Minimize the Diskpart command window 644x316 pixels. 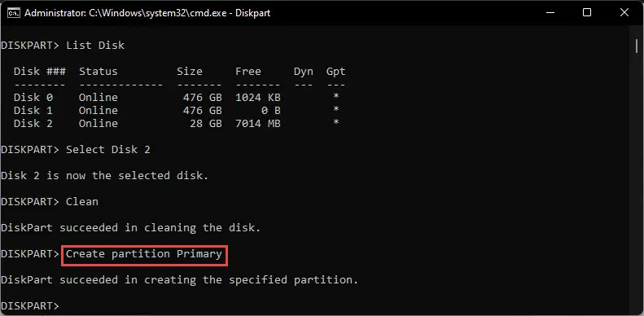pos(550,13)
